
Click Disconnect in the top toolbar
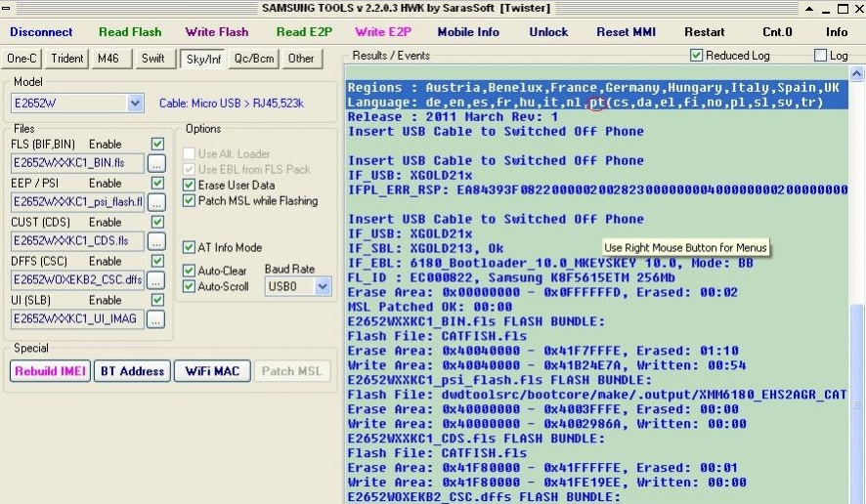pos(41,32)
